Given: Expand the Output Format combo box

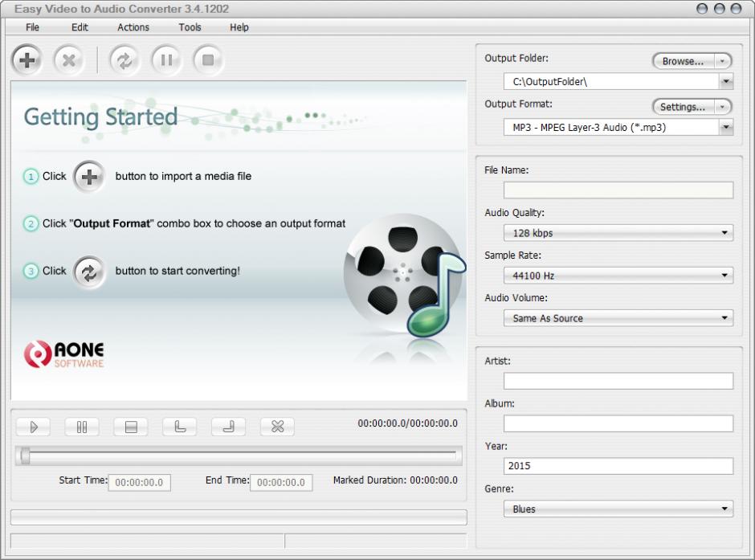Looking at the screenshot, I should coord(726,127).
